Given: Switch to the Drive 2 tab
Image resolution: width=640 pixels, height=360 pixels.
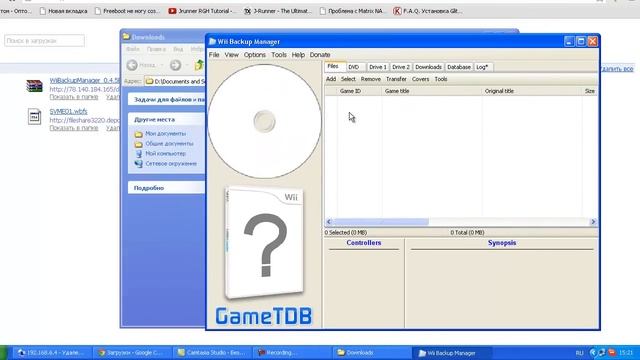Looking at the screenshot, I should click(x=401, y=67).
